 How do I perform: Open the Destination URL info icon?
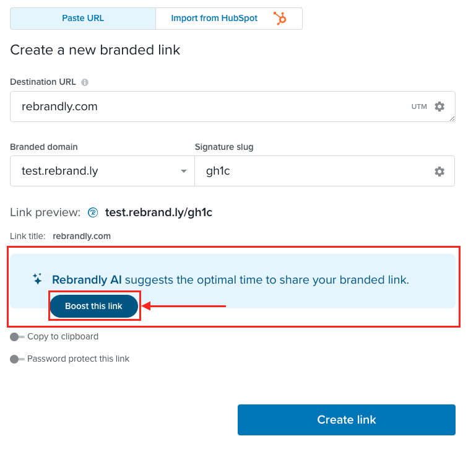pyautogui.click(x=85, y=82)
